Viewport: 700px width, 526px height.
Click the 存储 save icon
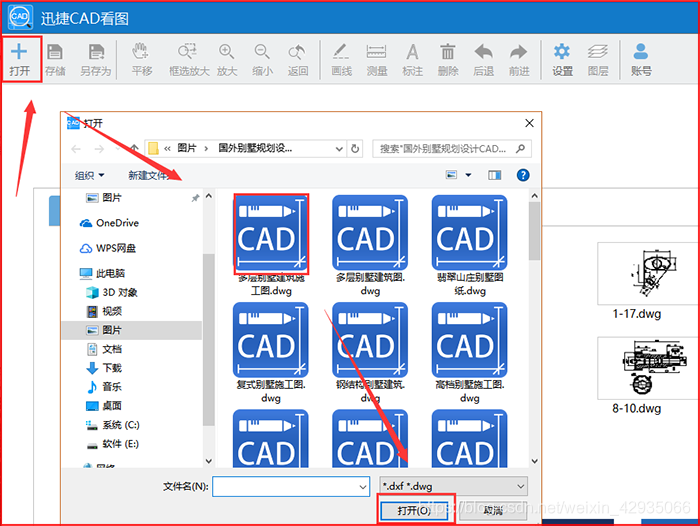click(55, 59)
